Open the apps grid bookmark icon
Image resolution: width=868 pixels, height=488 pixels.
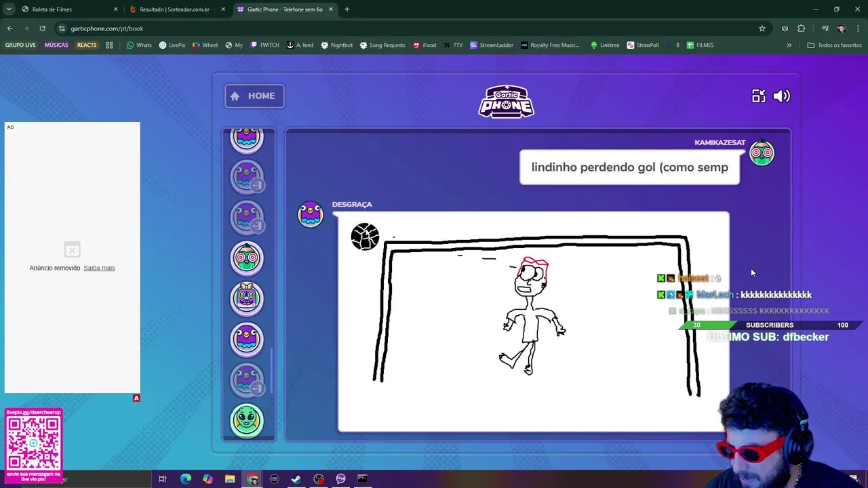pos(109,45)
